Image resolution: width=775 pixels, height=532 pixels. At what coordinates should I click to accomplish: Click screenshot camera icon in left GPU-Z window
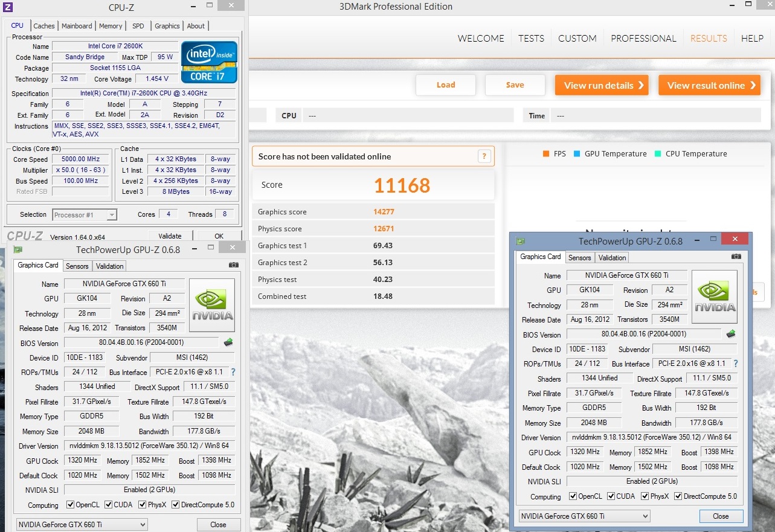pos(234,265)
